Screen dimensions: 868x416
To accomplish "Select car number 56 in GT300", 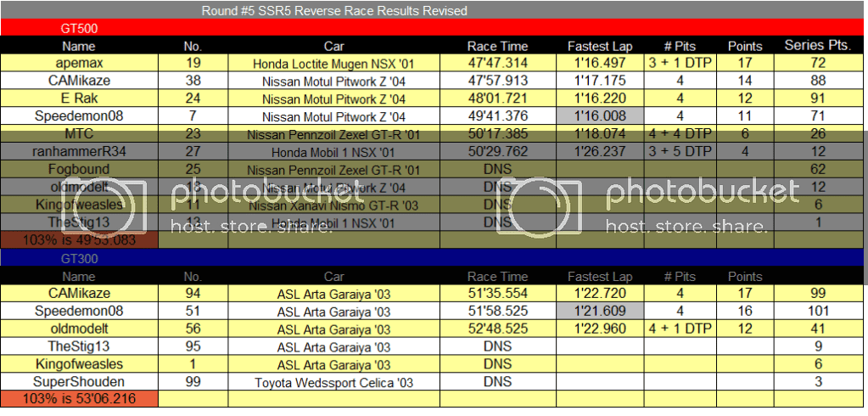I will click(193, 329).
